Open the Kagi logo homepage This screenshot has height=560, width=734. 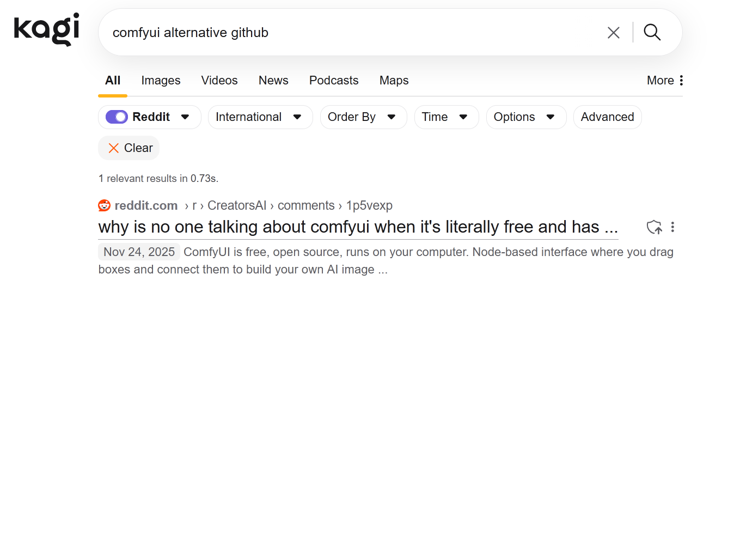(47, 30)
